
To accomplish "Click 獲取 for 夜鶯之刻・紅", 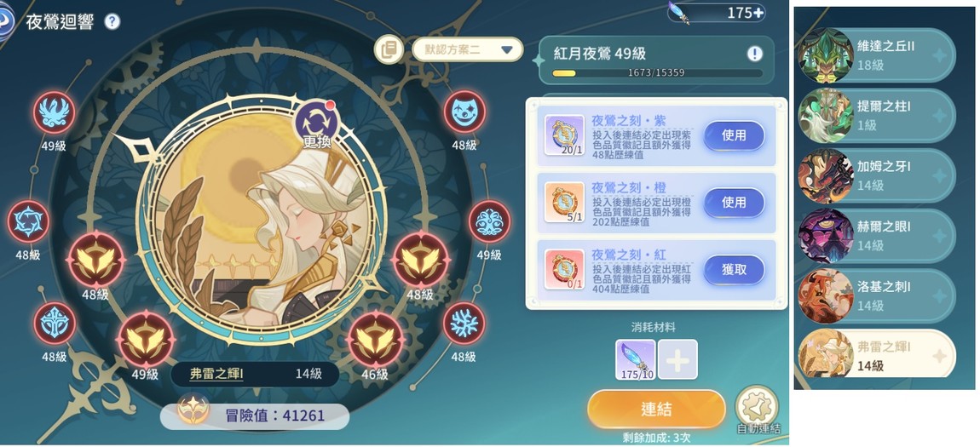I will [735, 270].
